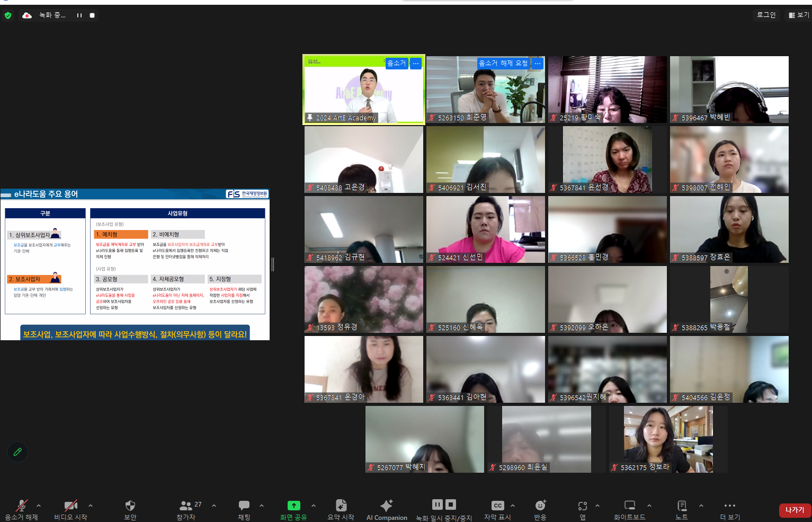
Task: Select 고은경's video tile
Action: [x=364, y=160]
